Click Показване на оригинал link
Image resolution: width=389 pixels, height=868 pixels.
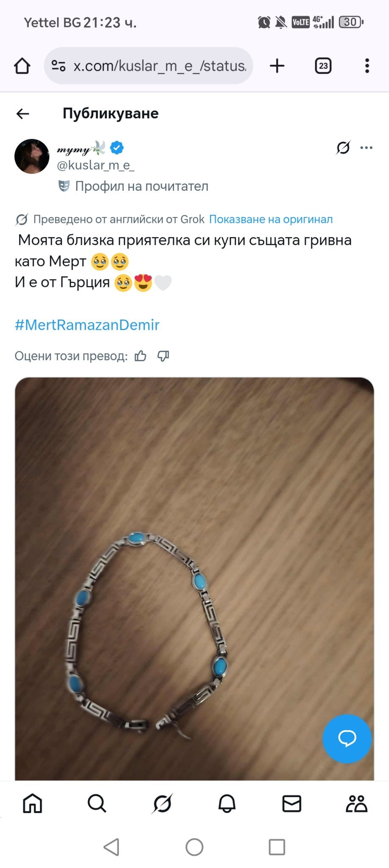271,219
